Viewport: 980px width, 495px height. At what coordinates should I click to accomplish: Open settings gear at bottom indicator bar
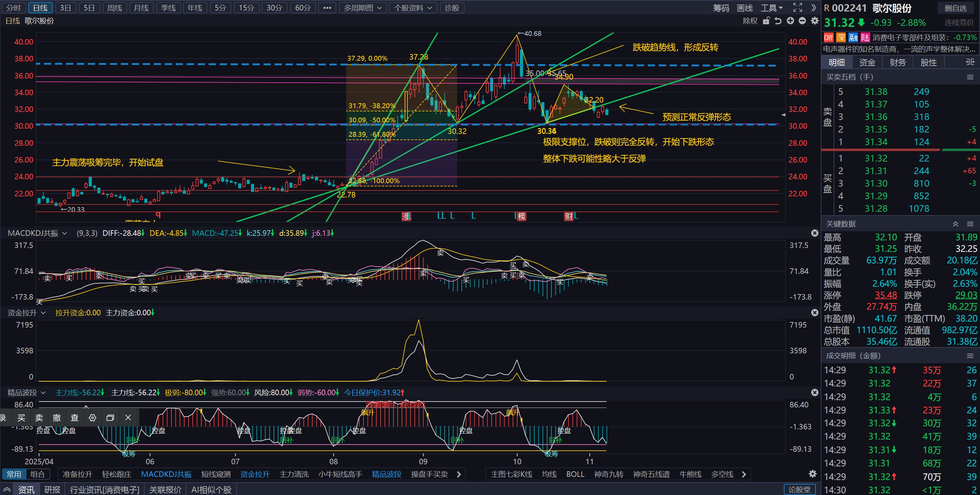pyautogui.click(x=813, y=474)
